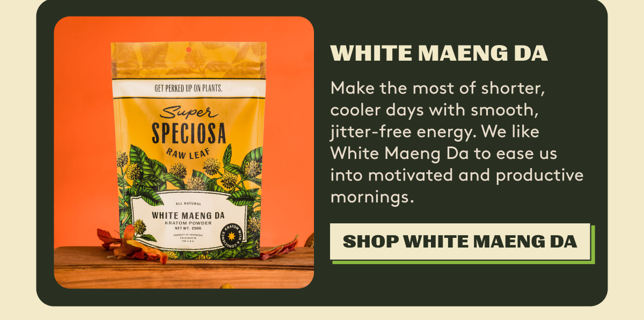Click the red leaf right of the bag
644x320 pixels.
point(279,250)
